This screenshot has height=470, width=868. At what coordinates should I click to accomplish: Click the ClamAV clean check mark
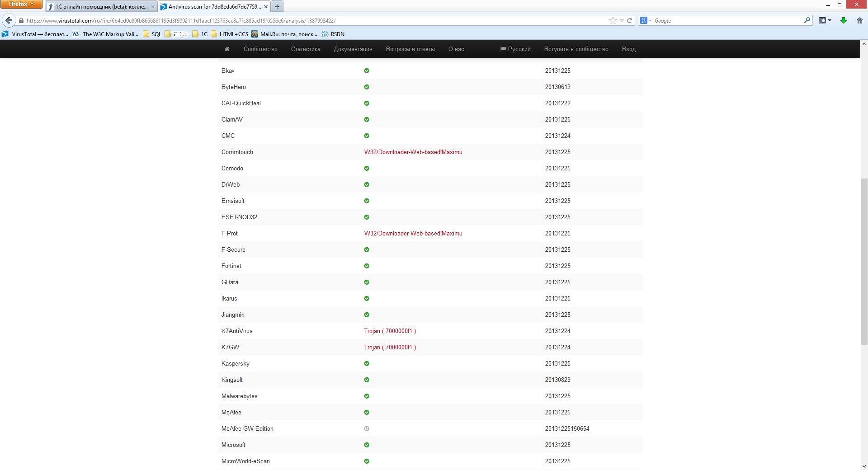[367, 119]
